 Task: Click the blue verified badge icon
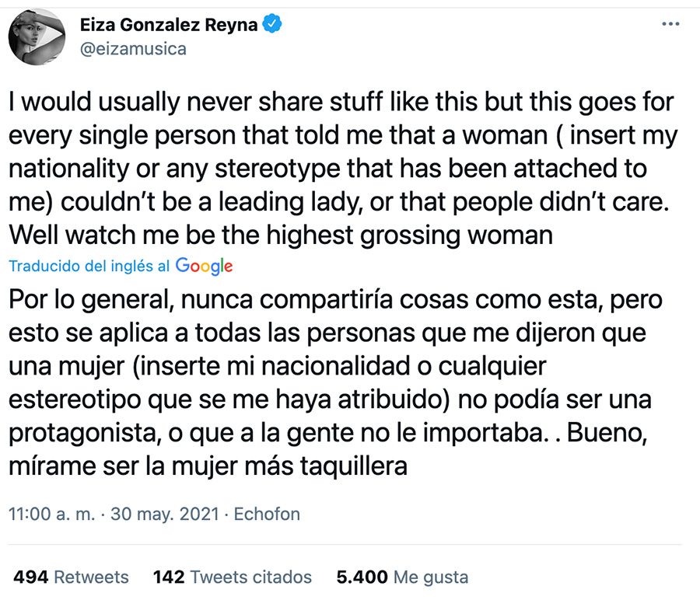tap(271, 24)
